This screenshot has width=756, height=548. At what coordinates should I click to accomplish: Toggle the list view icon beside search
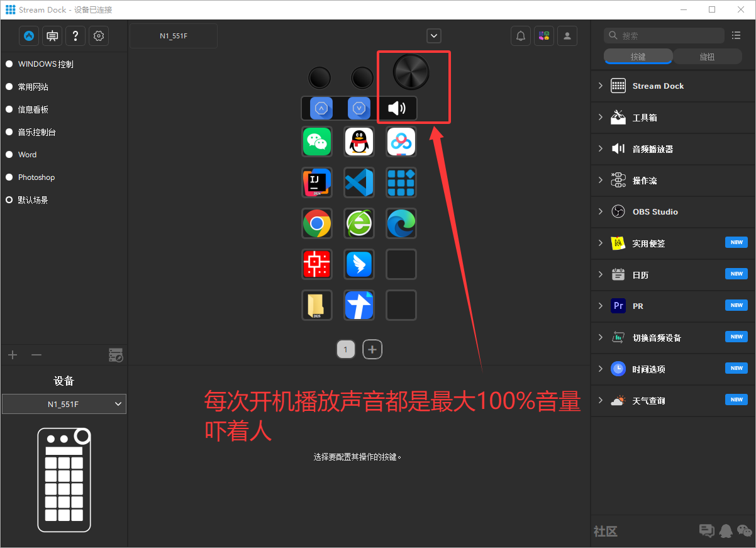point(737,35)
